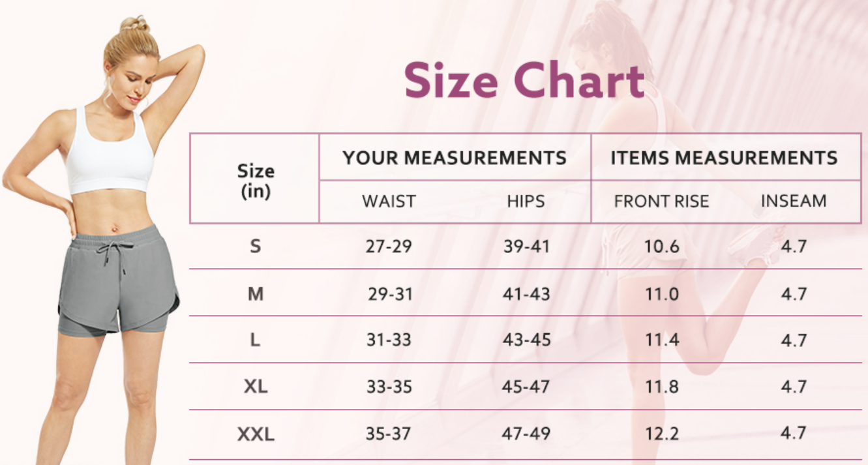Select the size L row label
The width and height of the screenshot is (868, 465).
pos(255,340)
